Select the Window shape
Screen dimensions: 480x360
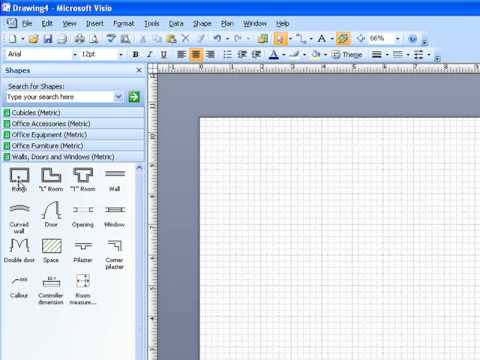(x=115, y=216)
